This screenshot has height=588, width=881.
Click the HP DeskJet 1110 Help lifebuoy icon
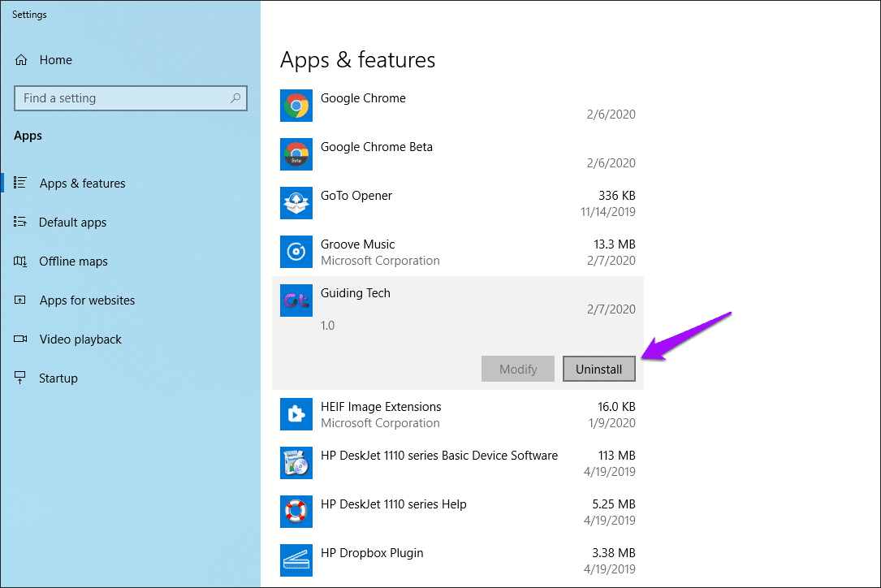(296, 512)
